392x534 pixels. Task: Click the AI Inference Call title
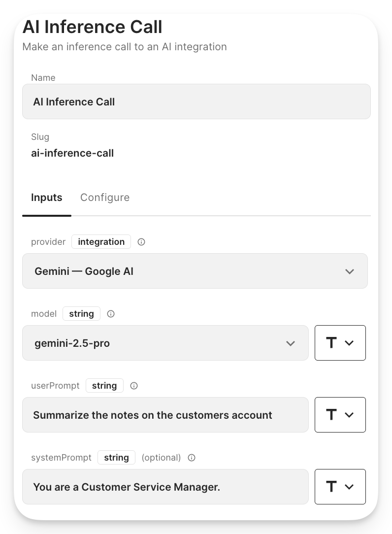tap(92, 27)
